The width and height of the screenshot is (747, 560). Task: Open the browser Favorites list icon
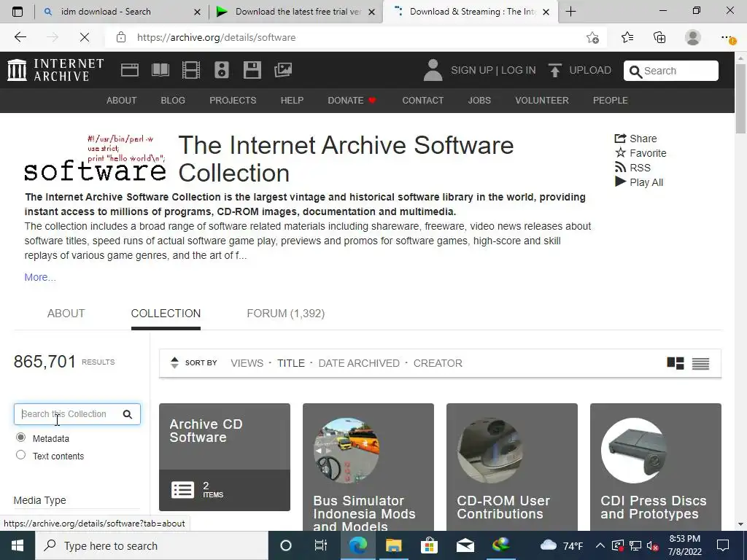click(x=627, y=37)
